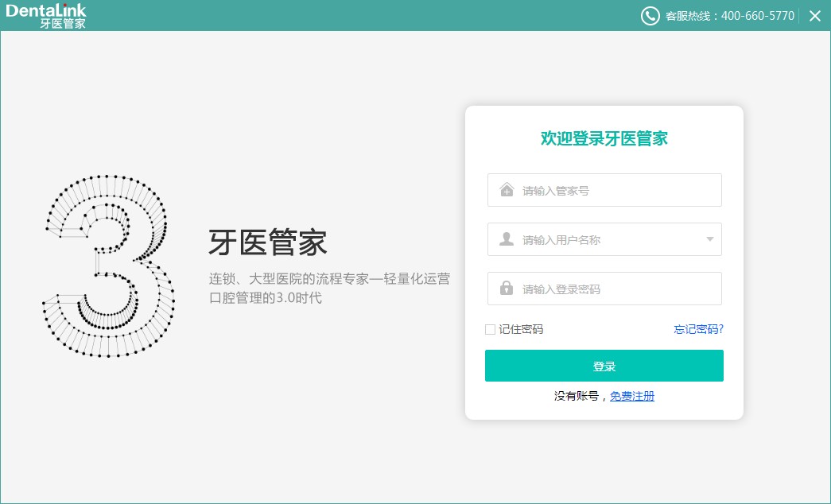Image resolution: width=831 pixels, height=504 pixels.
Task: Click the large 牙医管家 title text
Action: (268, 242)
